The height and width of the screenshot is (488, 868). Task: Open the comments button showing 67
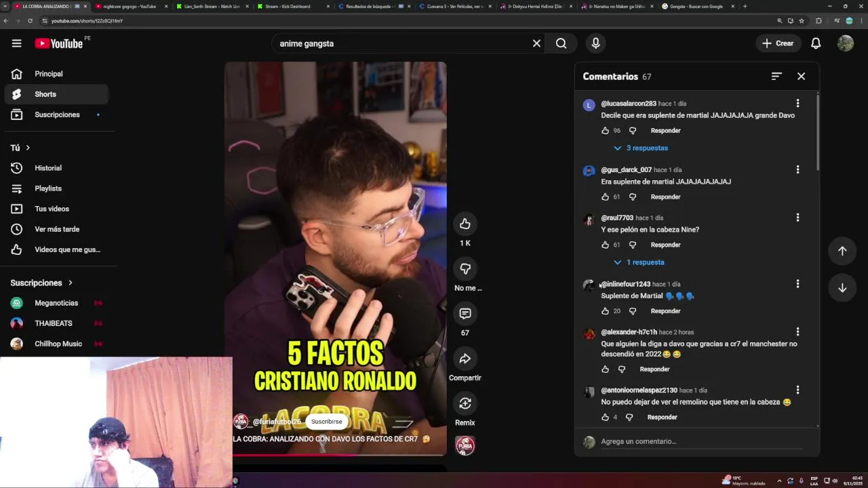pyautogui.click(x=465, y=314)
